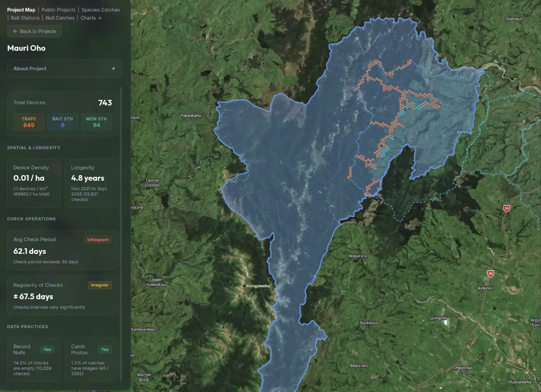
Task: Click the Ongaonga place label
Action: [462, 368]
